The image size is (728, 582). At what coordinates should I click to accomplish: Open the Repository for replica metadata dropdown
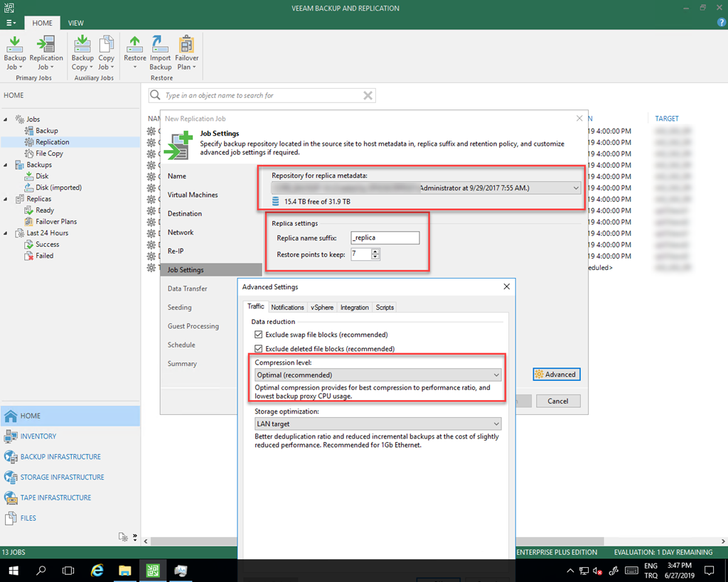pyautogui.click(x=426, y=188)
